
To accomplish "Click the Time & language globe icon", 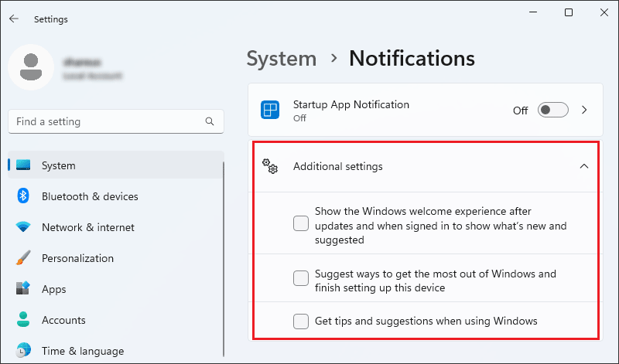I will (23, 350).
